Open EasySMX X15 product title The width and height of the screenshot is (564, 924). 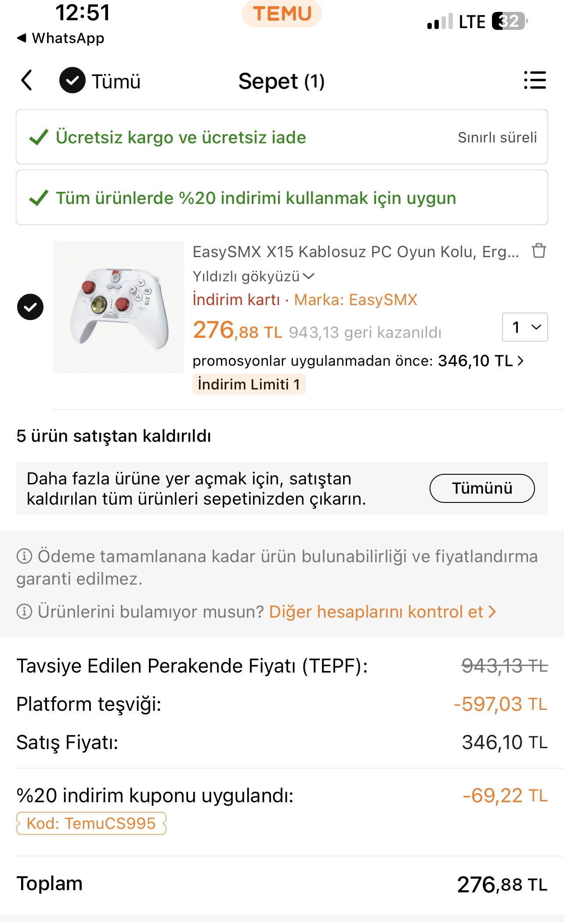click(356, 252)
